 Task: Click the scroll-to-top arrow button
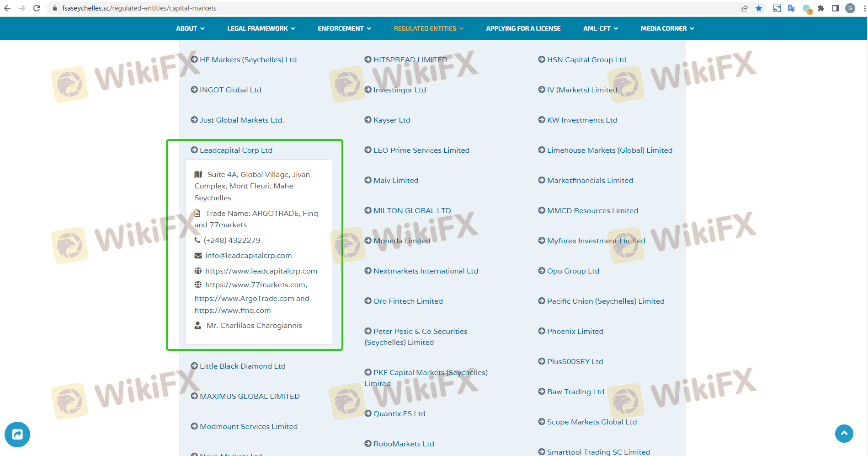click(844, 433)
